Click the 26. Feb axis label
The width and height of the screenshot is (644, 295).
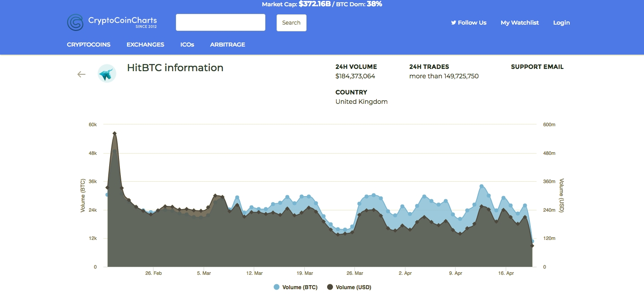coord(154,273)
